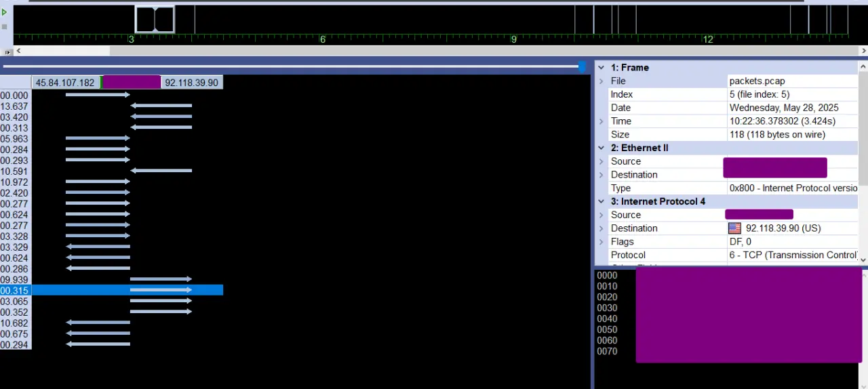Click the date Wednesday, May 28, 2025
Image resolution: width=868 pixels, height=389 pixels.
pyautogui.click(x=784, y=108)
